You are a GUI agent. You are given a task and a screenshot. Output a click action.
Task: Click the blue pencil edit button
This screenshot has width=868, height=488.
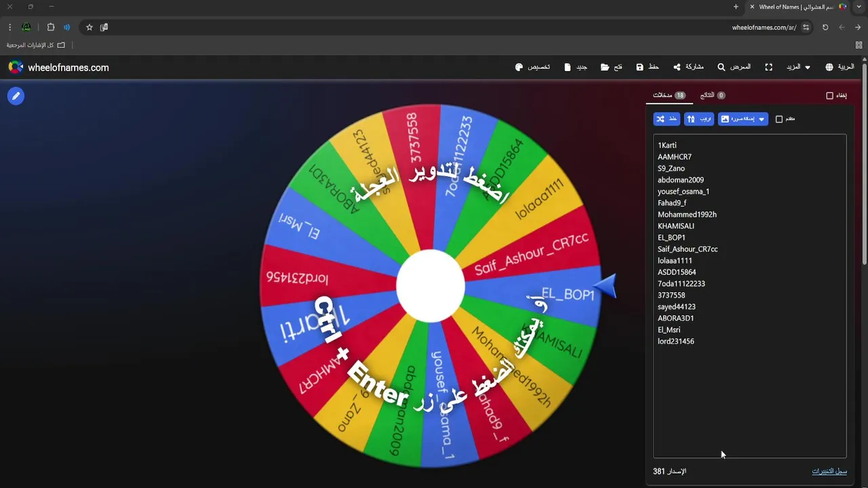(16, 96)
